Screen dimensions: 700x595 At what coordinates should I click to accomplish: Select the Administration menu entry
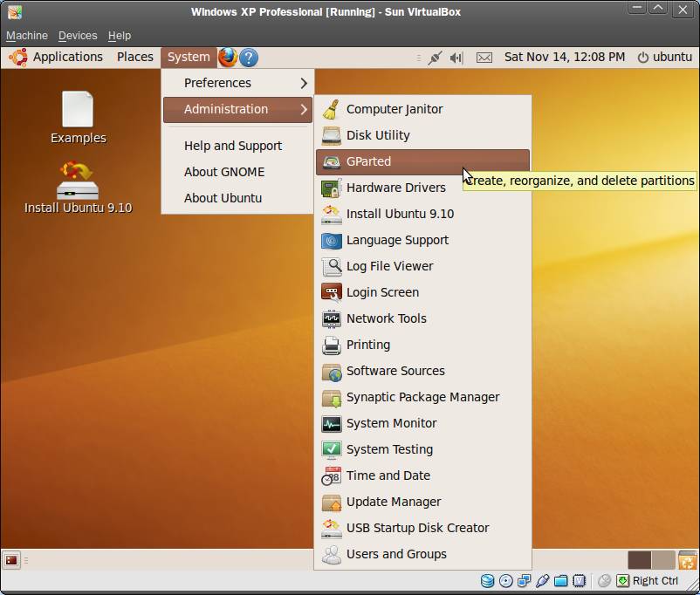(237, 109)
